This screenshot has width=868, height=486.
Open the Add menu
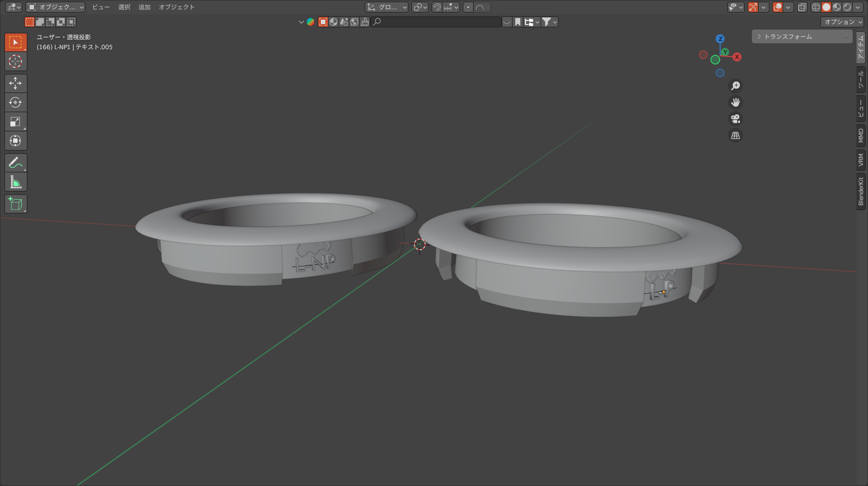point(145,7)
